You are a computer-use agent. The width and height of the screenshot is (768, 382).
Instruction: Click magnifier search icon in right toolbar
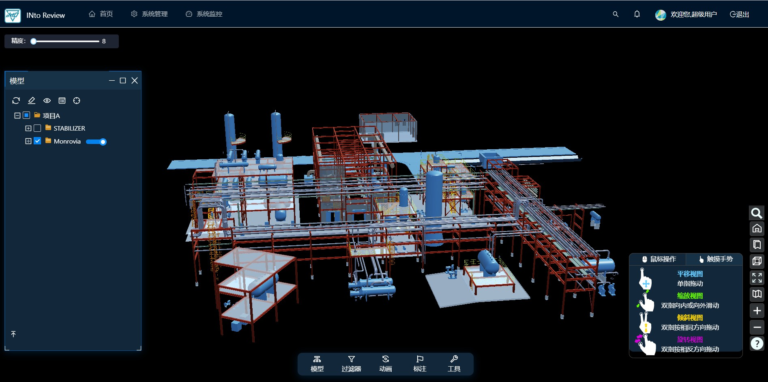(x=757, y=213)
